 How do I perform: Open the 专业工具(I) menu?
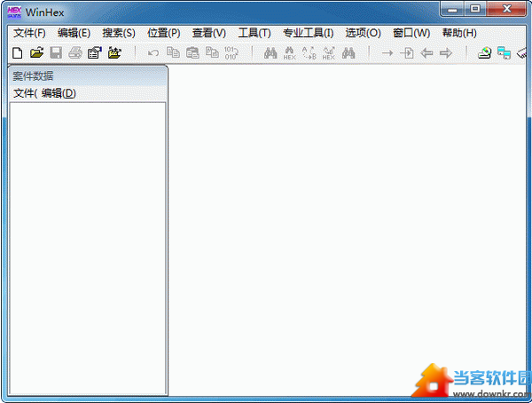(309, 33)
